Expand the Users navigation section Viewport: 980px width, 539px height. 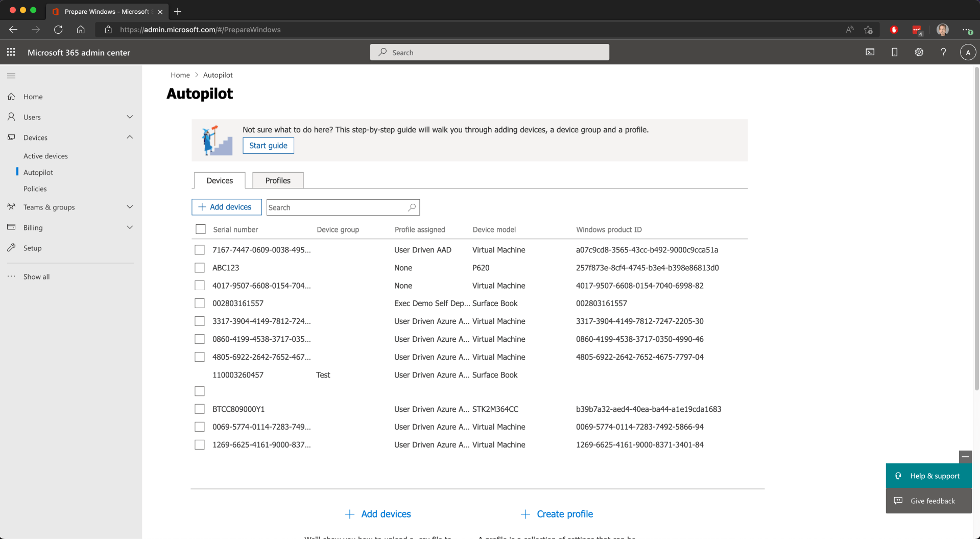pos(130,117)
